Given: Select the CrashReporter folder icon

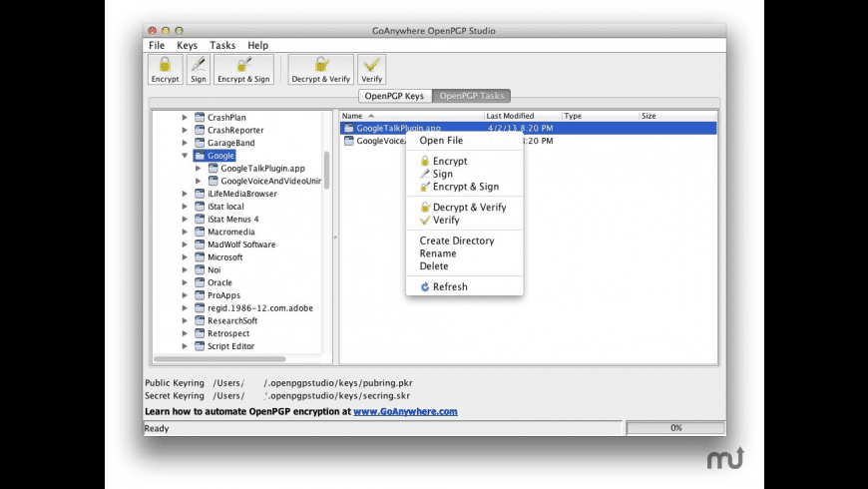Looking at the screenshot, I should (200, 130).
